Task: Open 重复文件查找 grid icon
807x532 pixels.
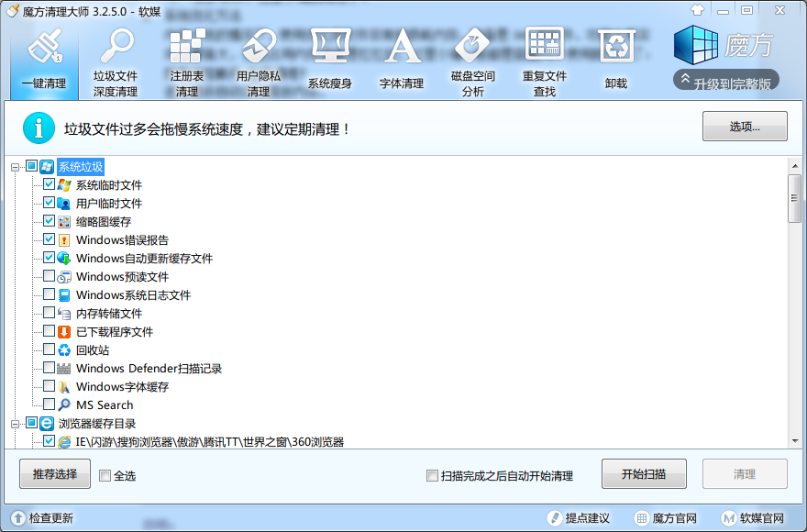Action: 545,44
